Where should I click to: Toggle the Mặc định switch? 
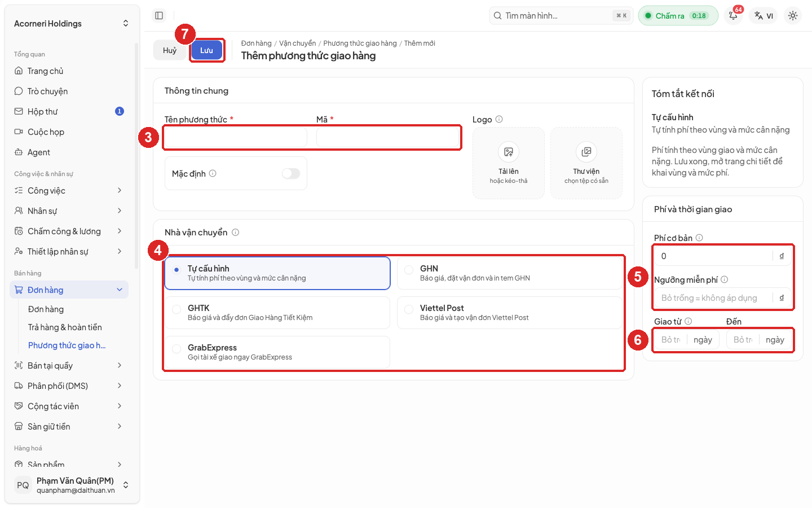(x=291, y=173)
